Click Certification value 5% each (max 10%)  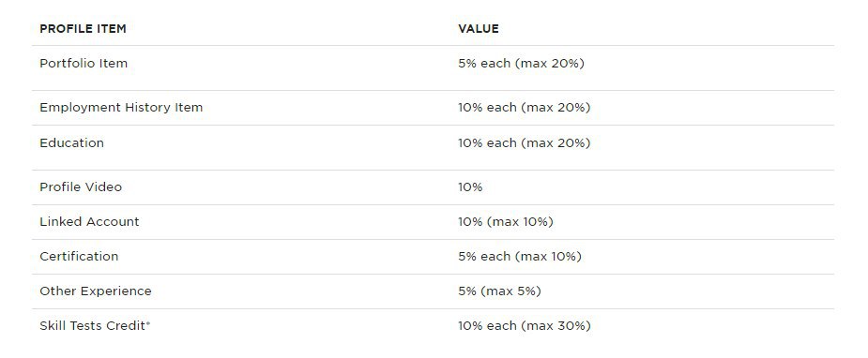(x=520, y=257)
